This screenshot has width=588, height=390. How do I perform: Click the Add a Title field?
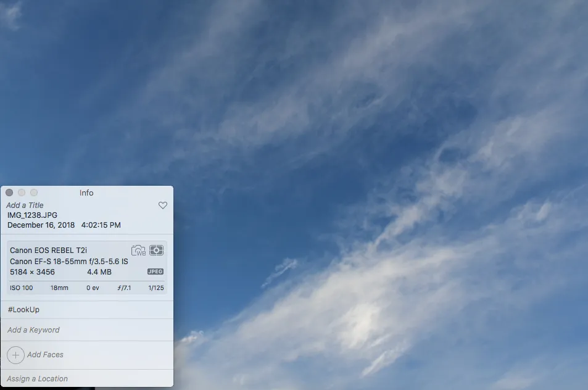tap(25, 205)
